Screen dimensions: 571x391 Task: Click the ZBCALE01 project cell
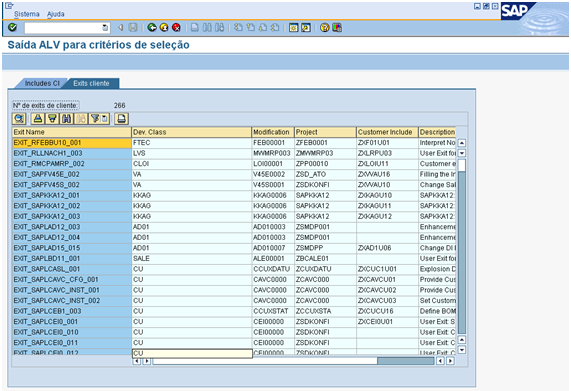(x=325, y=258)
